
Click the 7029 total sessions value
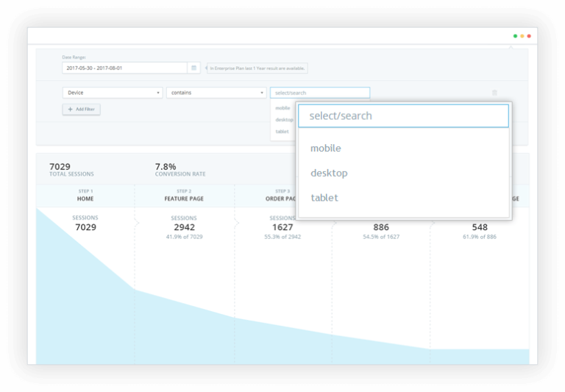pos(60,166)
